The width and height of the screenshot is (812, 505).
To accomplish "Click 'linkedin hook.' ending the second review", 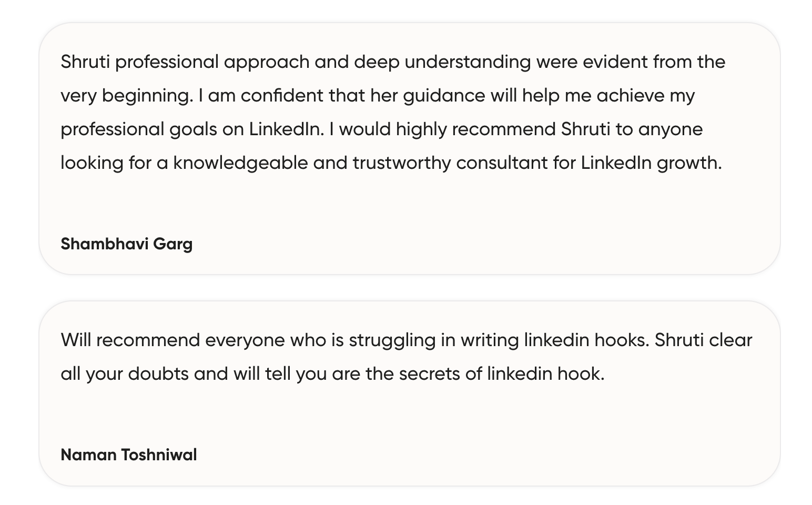I will (546, 374).
